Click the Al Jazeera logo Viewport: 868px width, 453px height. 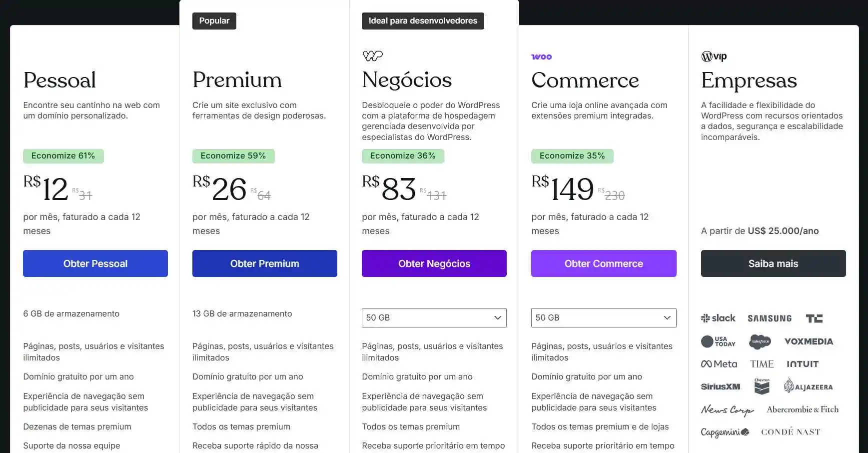tap(808, 386)
